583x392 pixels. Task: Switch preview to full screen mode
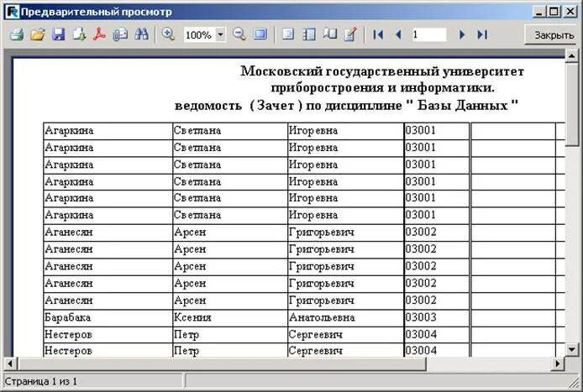click(x=260, y=35)
